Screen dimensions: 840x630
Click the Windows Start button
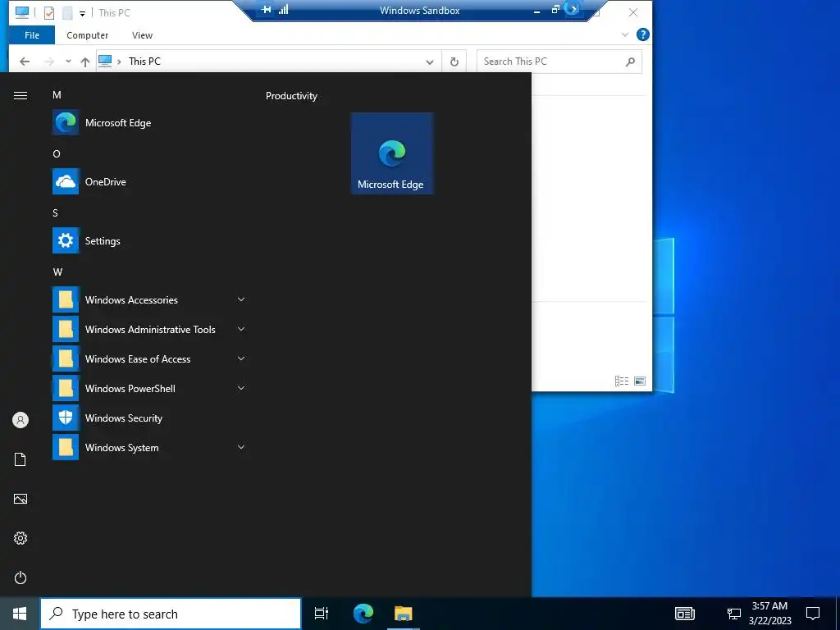(20, 614)
